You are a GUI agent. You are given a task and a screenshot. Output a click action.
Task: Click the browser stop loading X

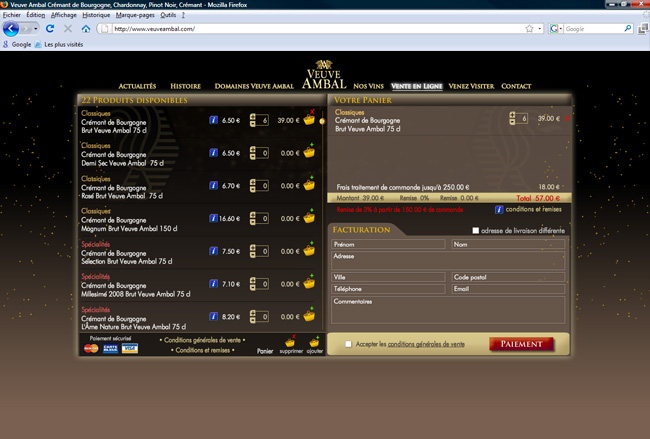click(x=68, y=29)
